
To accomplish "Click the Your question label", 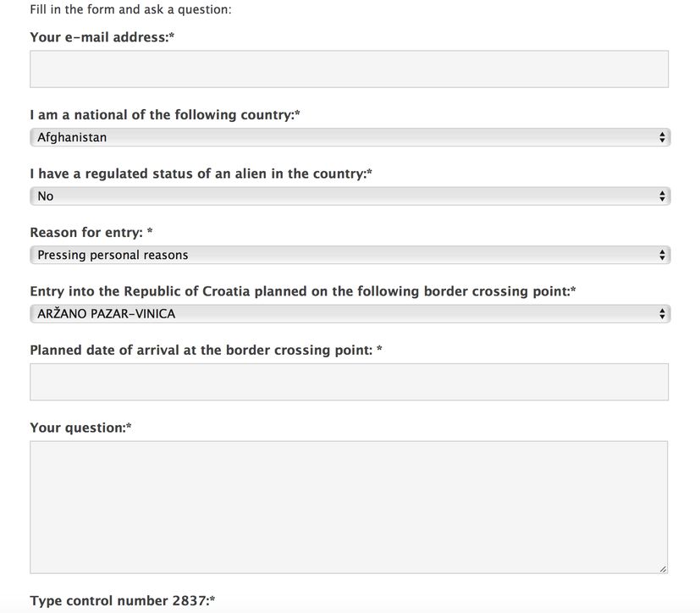I will pos(80,428).
